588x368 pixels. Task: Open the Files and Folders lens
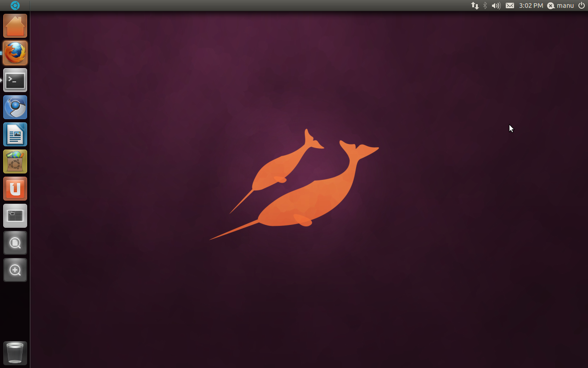(x=15, y=243)
